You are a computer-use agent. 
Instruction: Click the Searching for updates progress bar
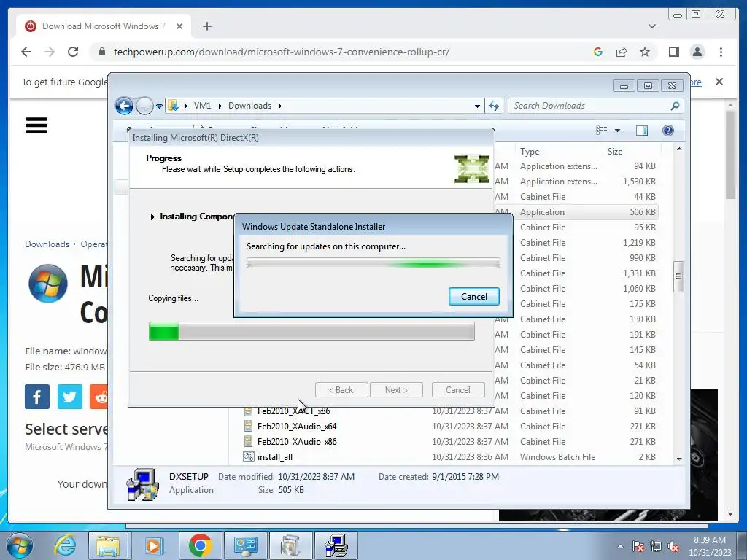click(373, 262)
